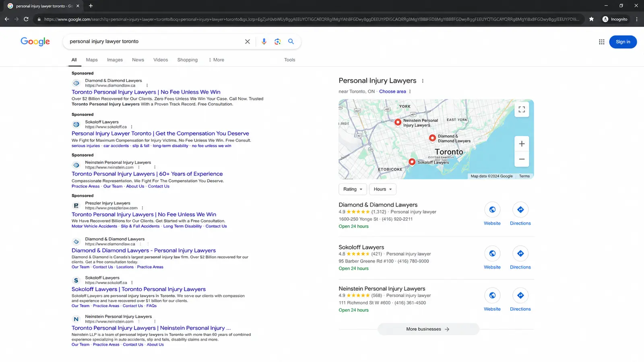Viewport: 644px width, 362px height.
Task: Open the Sokoloff Lawyers business listing title
Action: [361, 247]
